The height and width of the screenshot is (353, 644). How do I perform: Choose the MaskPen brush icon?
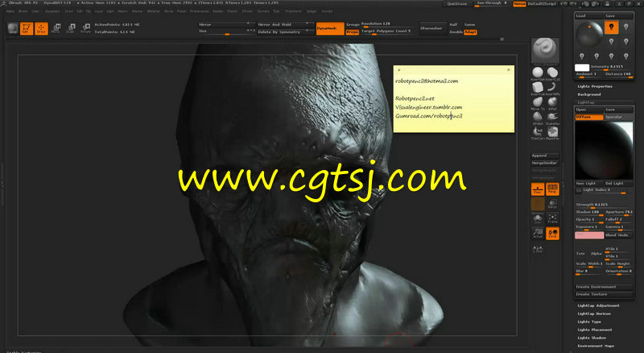coord(552,132)
